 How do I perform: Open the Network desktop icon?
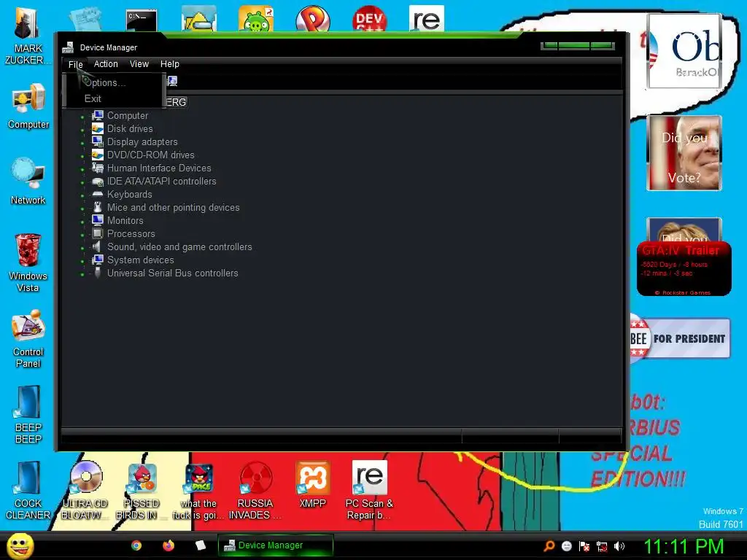[28, 182]
